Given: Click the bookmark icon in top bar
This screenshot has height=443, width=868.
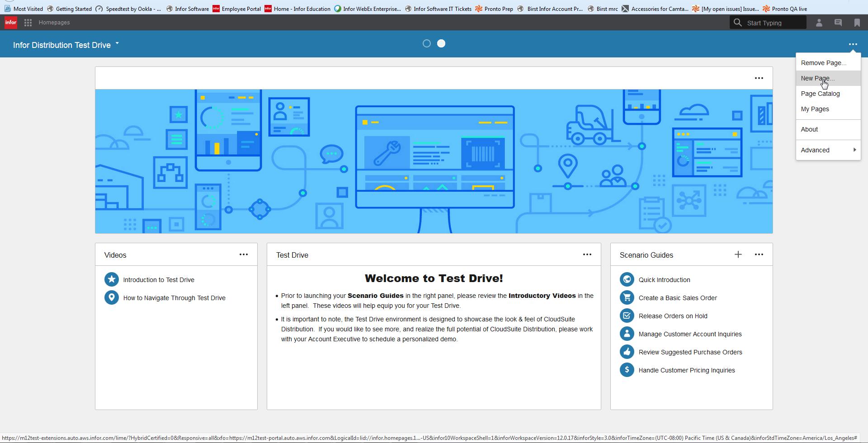Looking at the screenshot, I should point(857,23).
